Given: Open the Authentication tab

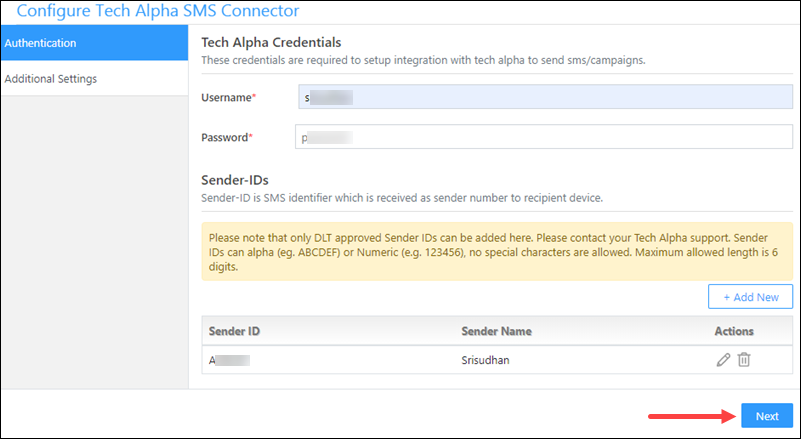Looking at the screenshot, I should tap(95, 43).
